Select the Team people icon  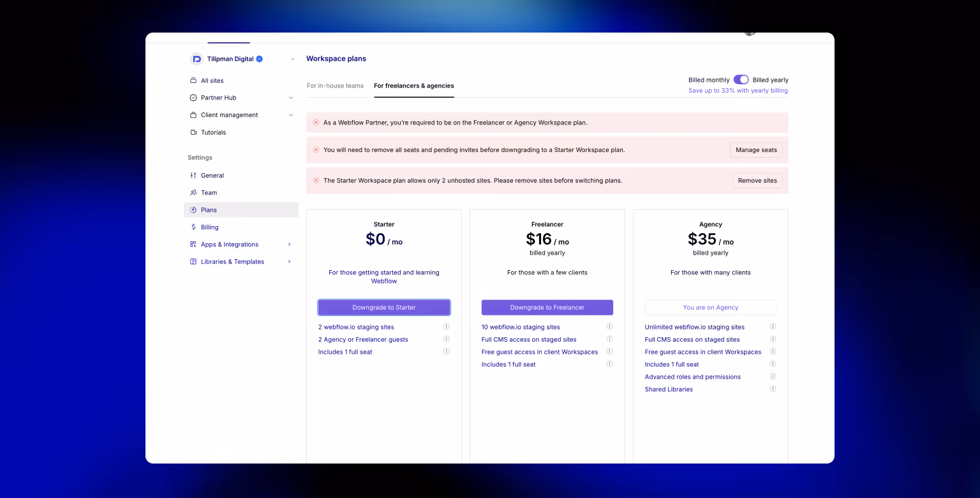point(193,192)
